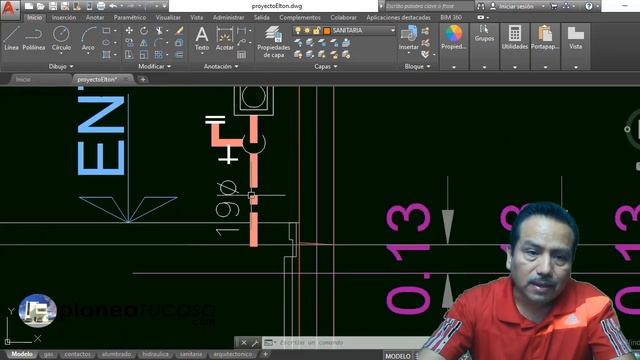The image size is (640, 360).
Task: Switch to the Salida ribbon tab
Action: [x=262, y=18]
